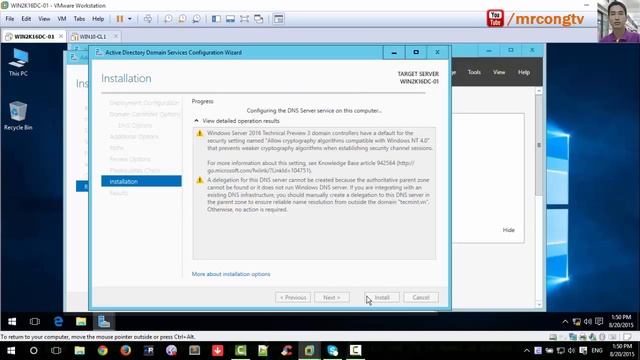The height and width of the screenshot is (360, 640).
Task: Click the take snapshot toolbar icon
Action: coord(168,19)
